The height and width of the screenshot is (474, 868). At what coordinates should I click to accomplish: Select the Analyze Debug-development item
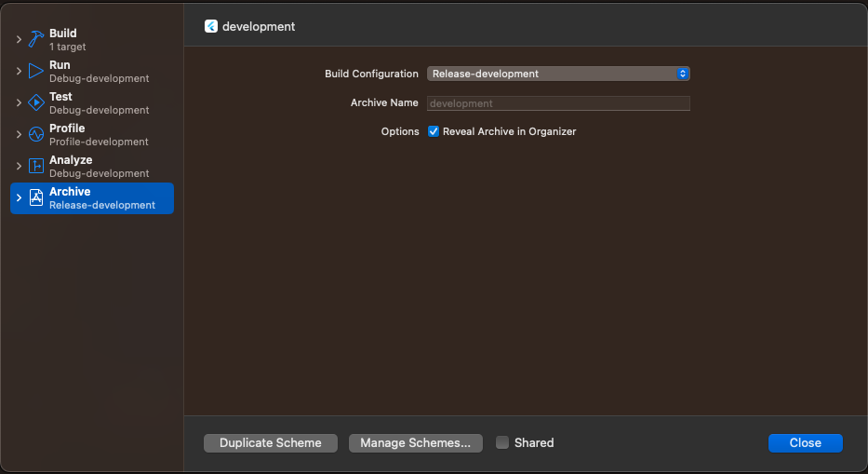click(92, 167)
